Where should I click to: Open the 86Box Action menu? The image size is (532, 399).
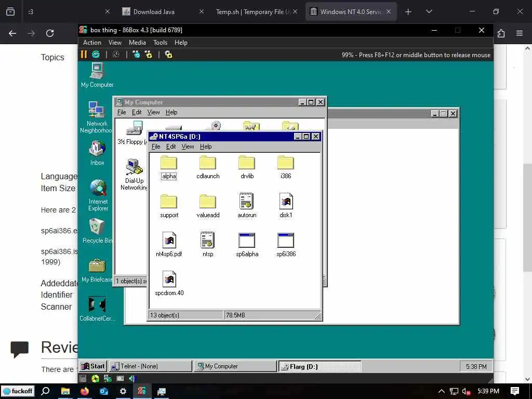pyautogui.click(x=92, y=43)
